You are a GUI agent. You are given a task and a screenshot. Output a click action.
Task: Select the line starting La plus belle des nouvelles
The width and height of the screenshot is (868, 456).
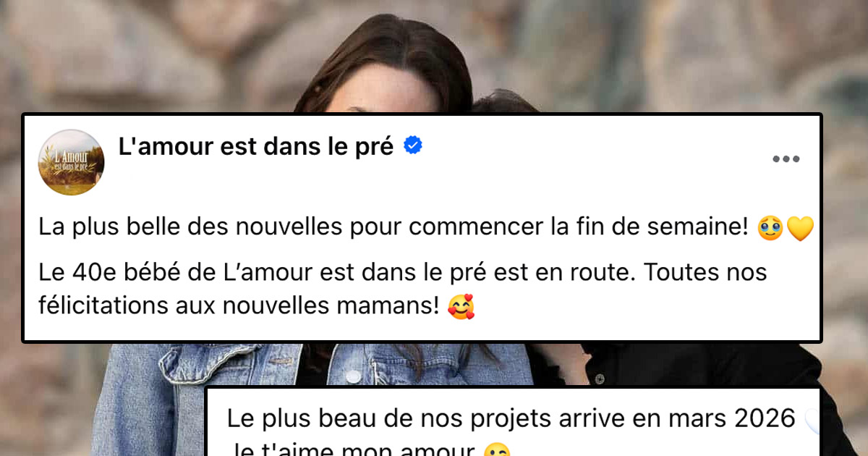click(x=426, y=229)
